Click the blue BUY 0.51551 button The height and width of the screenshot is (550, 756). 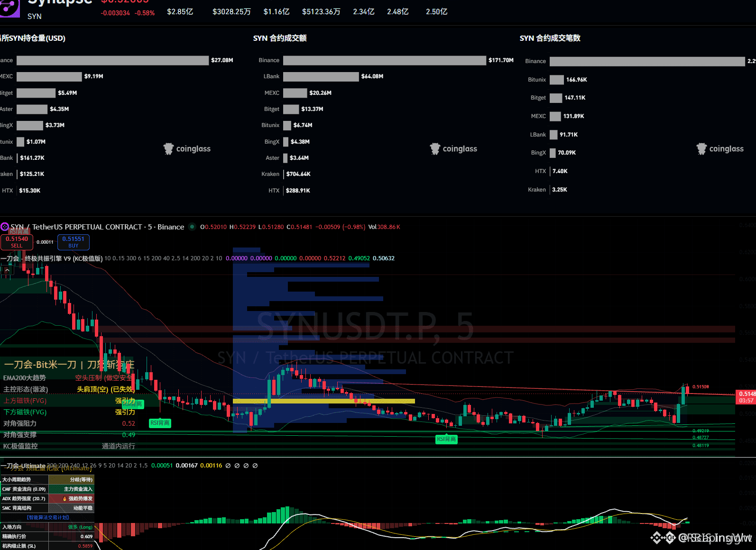point(73,242)
